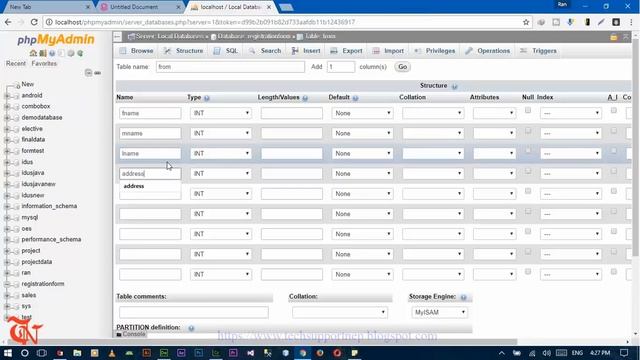Screen dimensions: 640x360
Task: Toggle Null checkbox in fifth column row
Action: click(528, 191)
